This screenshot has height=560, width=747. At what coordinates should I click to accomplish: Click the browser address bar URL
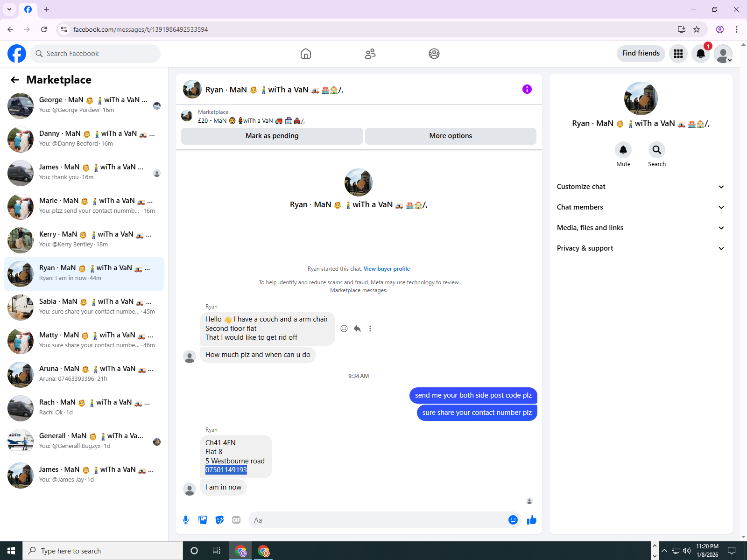tap(141, 29)
